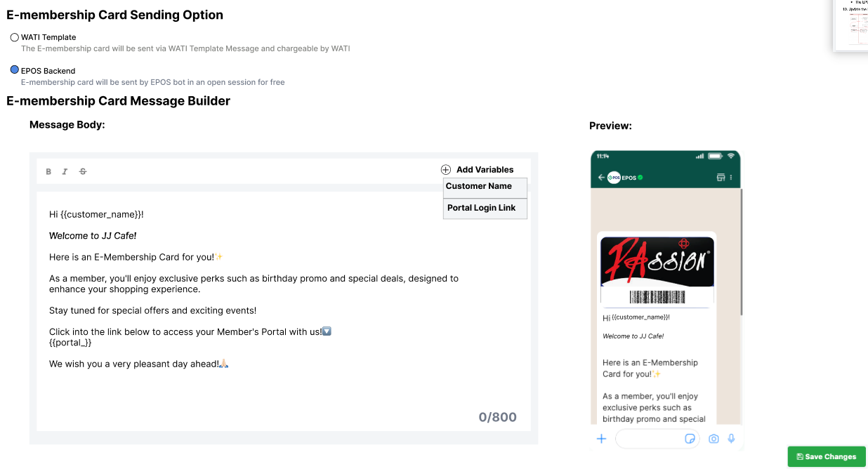Tap the store icon in preview header

pyautogui.click(x=721, y=178)
